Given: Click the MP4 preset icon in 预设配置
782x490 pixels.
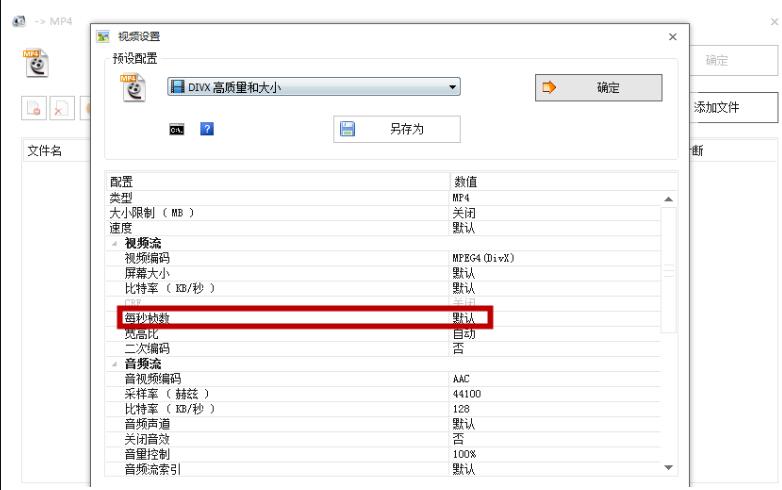Looking at the screenshot, I should pyautogui.click(x=132, y=88).
